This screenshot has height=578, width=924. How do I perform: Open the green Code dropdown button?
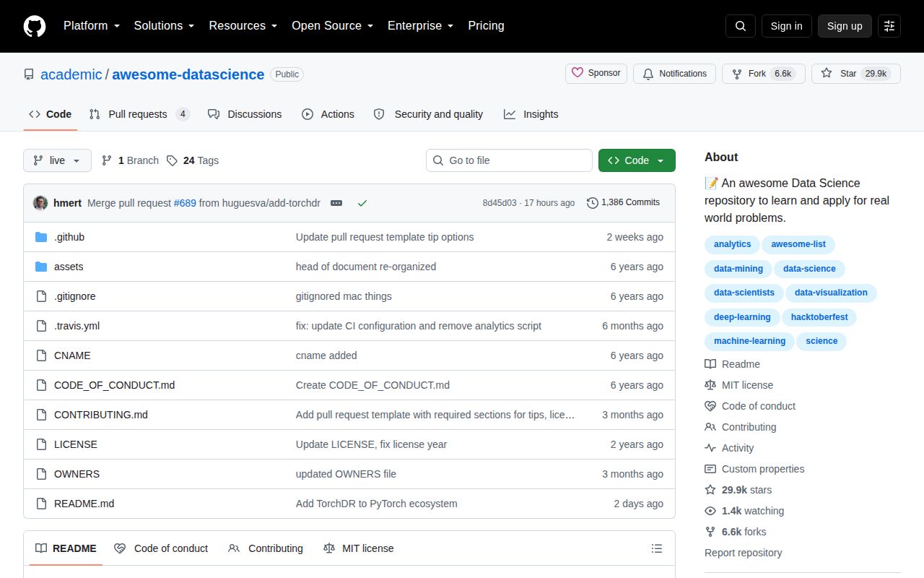(x=637, y=160)
